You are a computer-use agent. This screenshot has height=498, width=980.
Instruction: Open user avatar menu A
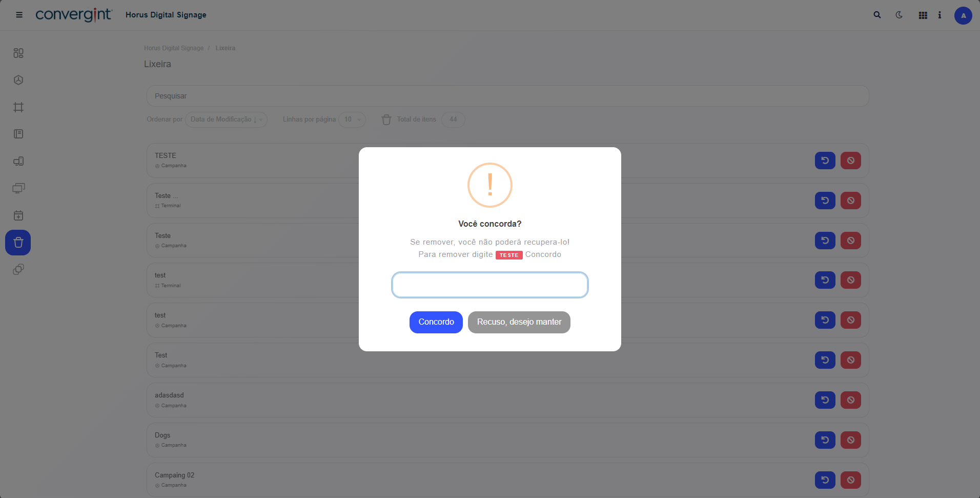click(963, 15)
